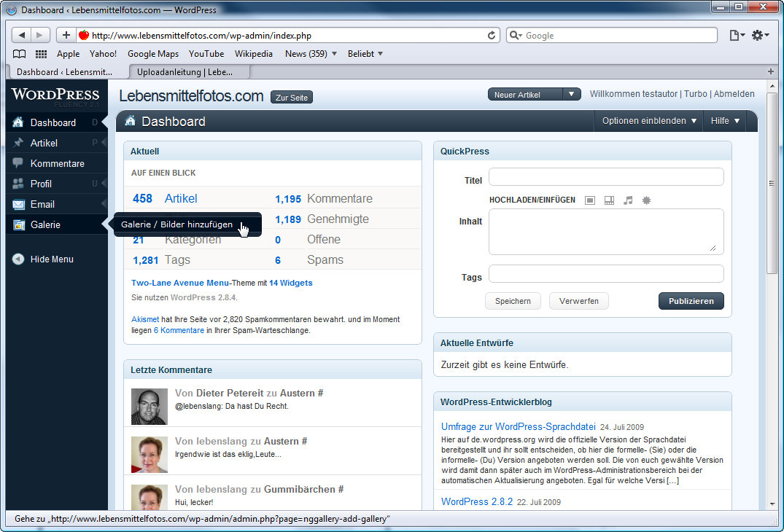Image resolution: width=784 pixels, height=532 pixels.
Task: Open a new tab with plus icon
Action: [x=770, y=71]
